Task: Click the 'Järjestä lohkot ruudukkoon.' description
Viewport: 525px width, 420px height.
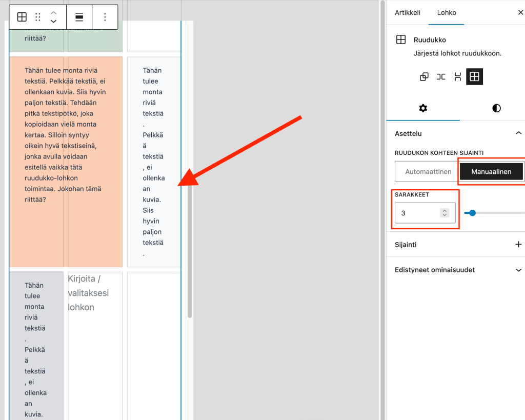Action: 457,53
